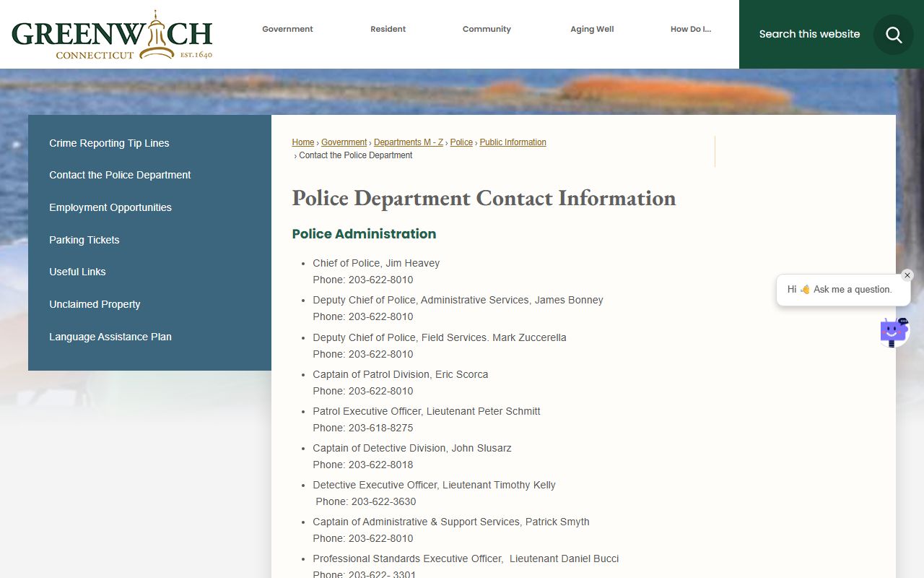This screenshot has height=578, width=924.
Task: Open the chatbot assistant icon
Action: [x=894, y=332]
